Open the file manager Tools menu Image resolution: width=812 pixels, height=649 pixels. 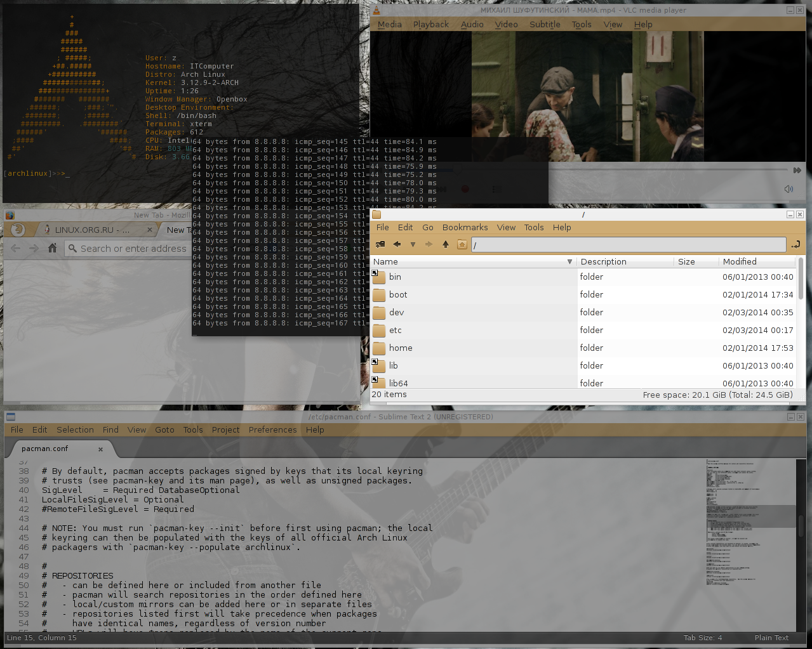pyautogui.click(x=534, y=227)
